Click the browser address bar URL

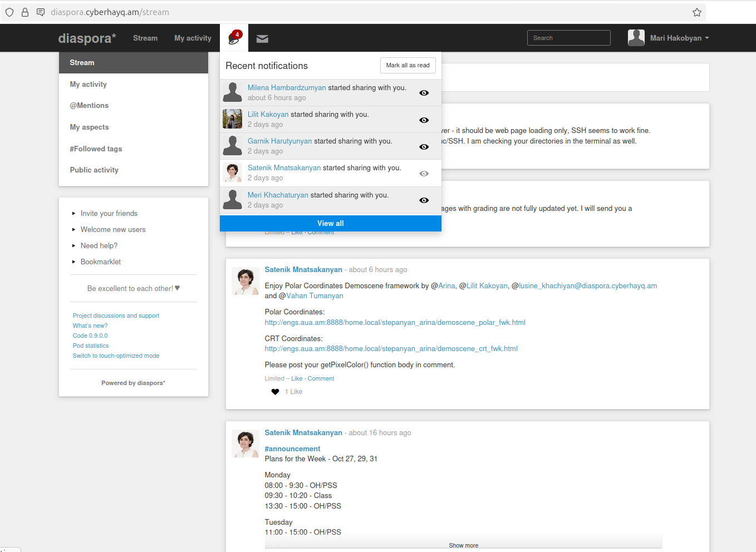click(x=110, y=12)
